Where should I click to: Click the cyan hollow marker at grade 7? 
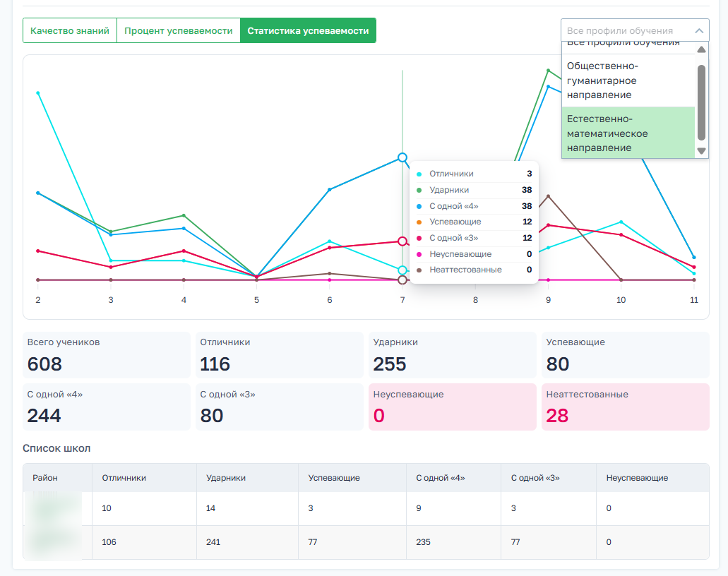click(402, 270)
